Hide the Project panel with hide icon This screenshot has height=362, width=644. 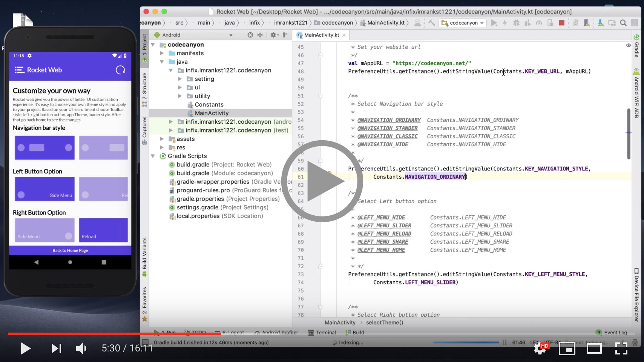pos(286,35)
